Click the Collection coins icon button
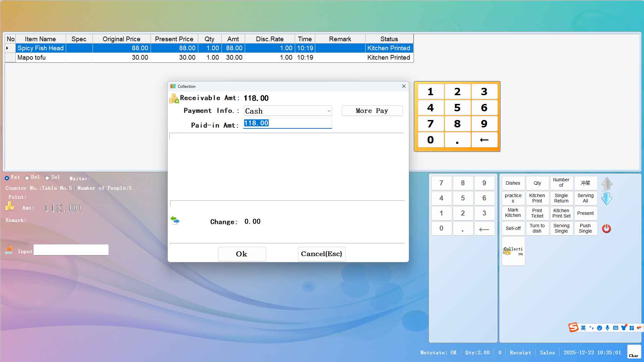 click(x=513, y=251)
